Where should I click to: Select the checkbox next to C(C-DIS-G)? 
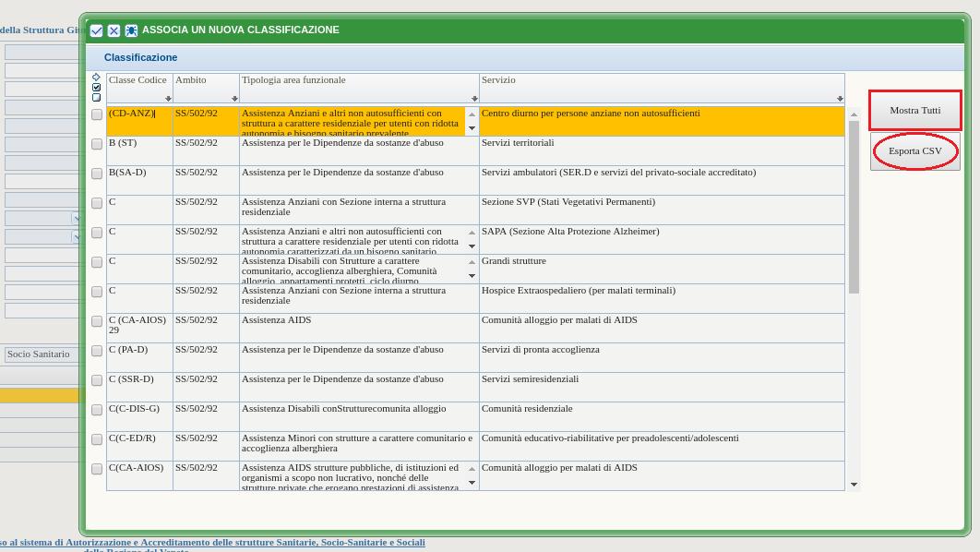click(97, 410)
